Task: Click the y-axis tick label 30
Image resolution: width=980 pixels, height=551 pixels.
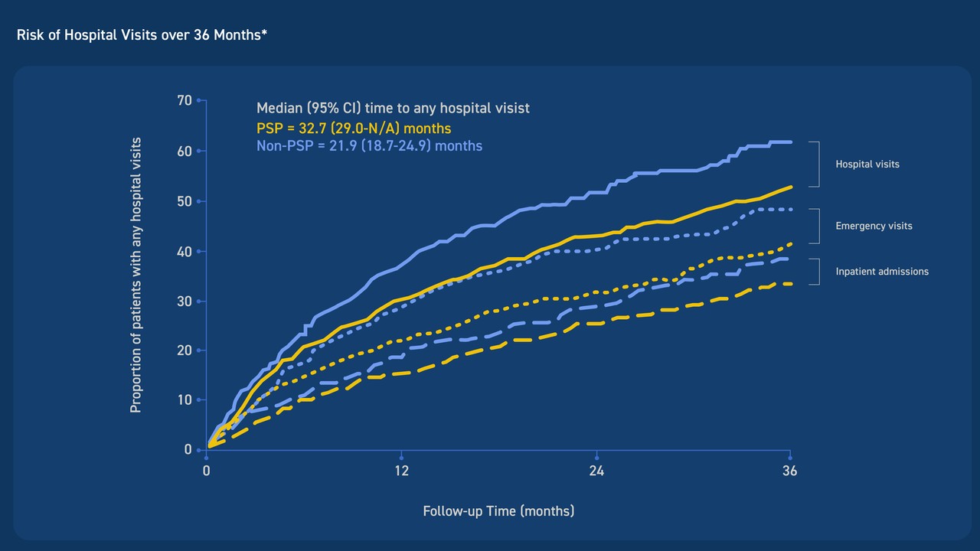Action: click(x=184, y=301)
